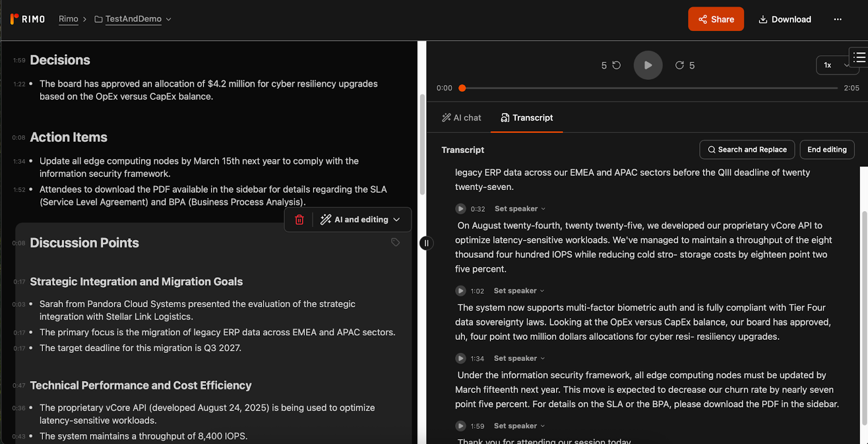Click the orange Share button

tap(716, 20)
